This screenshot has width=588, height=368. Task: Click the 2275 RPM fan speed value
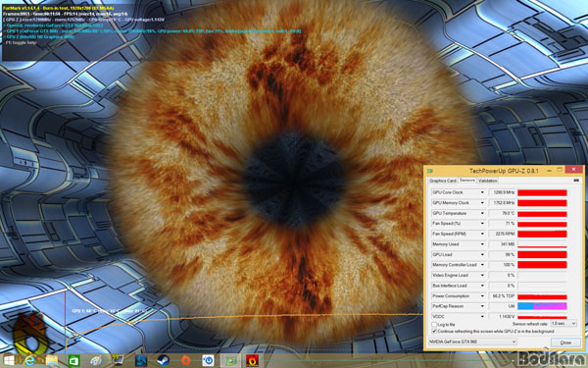tap(502, 234)
